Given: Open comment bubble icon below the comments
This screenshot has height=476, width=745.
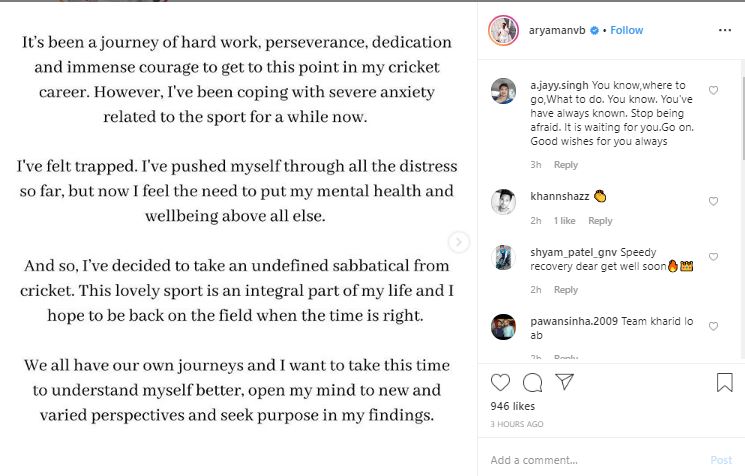Looking at the screenshot, I should (533, 382).
